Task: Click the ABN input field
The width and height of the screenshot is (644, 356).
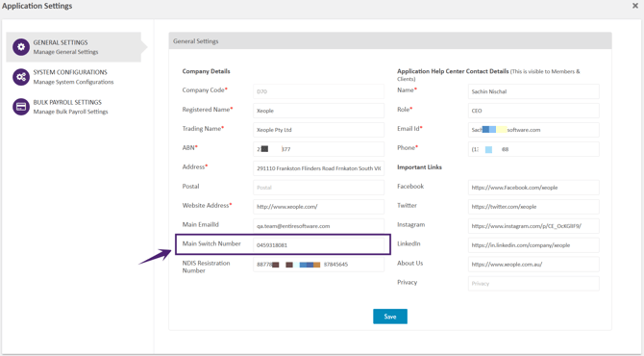Action: 319,149
